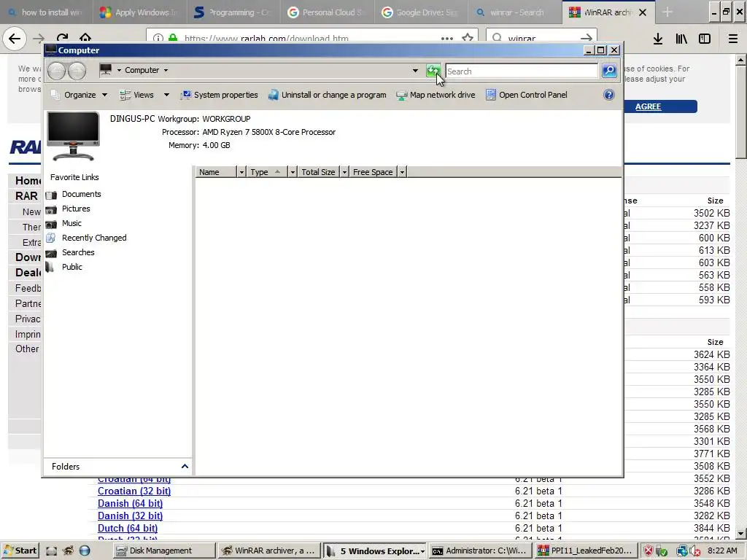Click the Danish (32 bit) download link
The height and width of the screenshot is (560, 747).
click(x=130, y=516)
